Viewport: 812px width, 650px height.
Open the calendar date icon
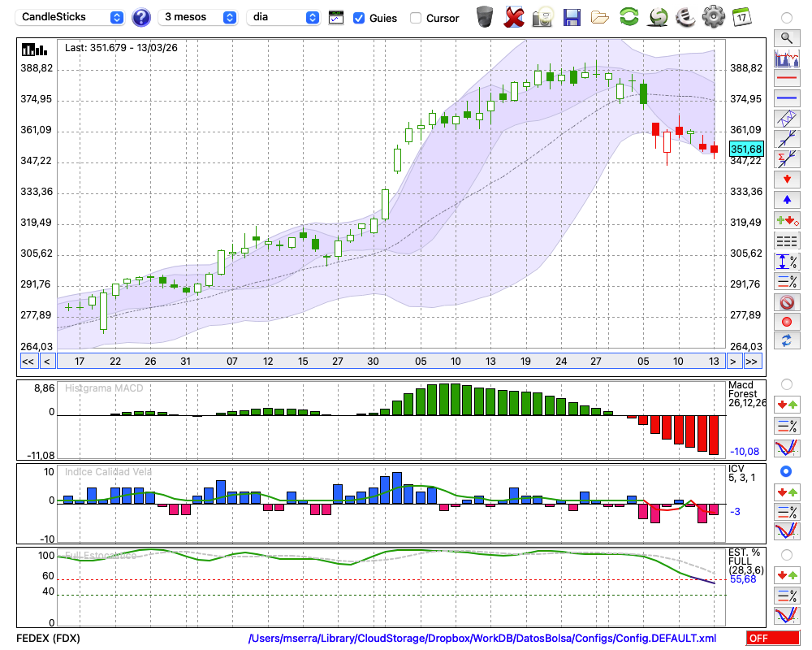[741, 16]
